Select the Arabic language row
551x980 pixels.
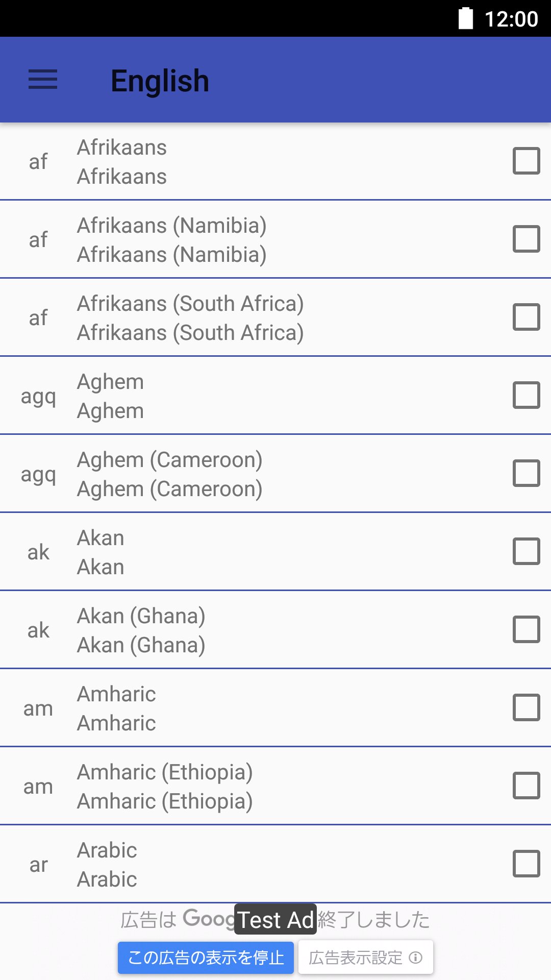tap(255, 865)
